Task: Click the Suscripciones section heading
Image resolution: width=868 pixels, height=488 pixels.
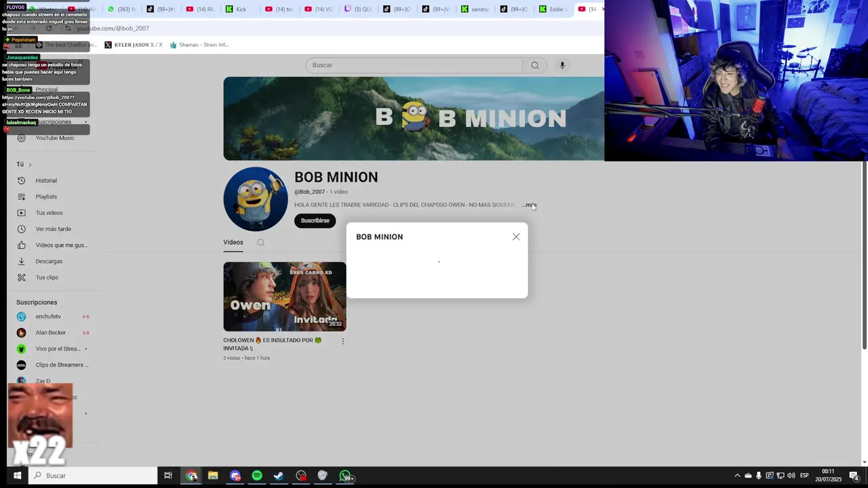Action: pos(37,302)
